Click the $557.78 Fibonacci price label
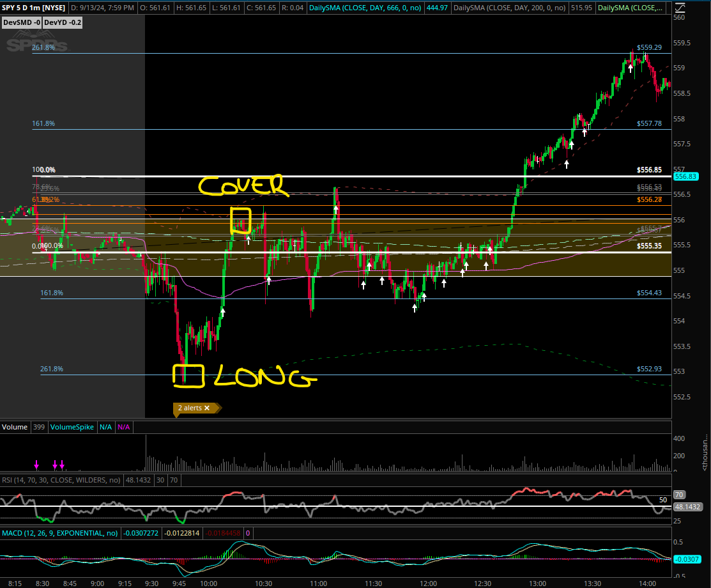This screenshot has width=711, height=588. [x=649, y=123]
